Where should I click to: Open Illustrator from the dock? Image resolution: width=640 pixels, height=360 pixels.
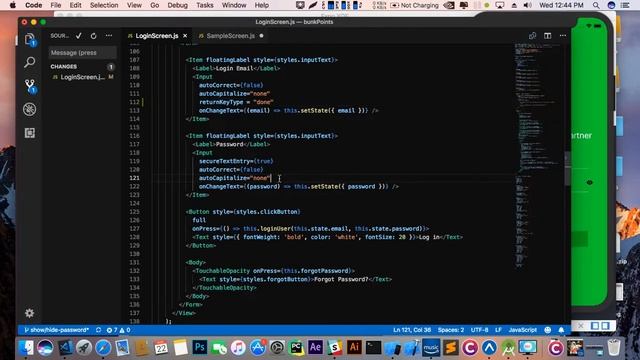pyautogui.click(x=354, y=348)
